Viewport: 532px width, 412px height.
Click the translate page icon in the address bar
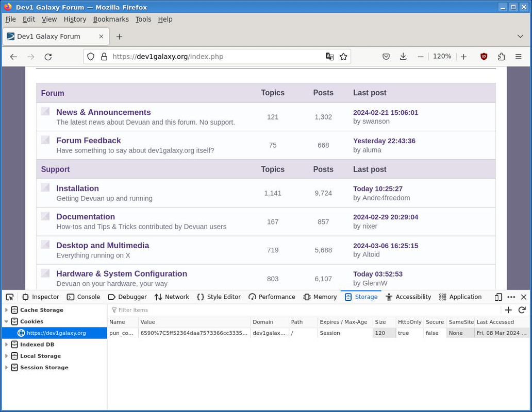coord(330,57)
